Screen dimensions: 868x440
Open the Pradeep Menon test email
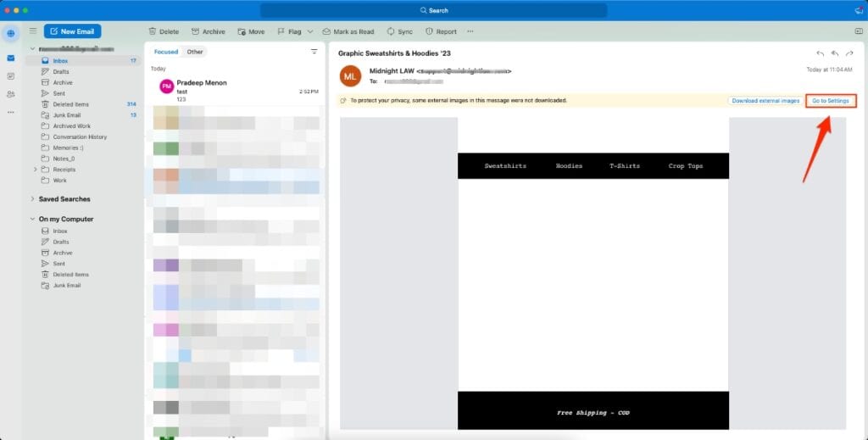(235, 90)
